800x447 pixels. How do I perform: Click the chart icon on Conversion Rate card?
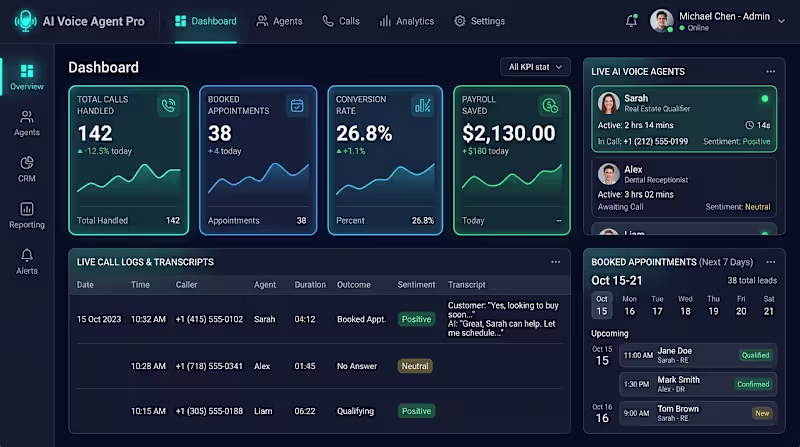point(422,106)
